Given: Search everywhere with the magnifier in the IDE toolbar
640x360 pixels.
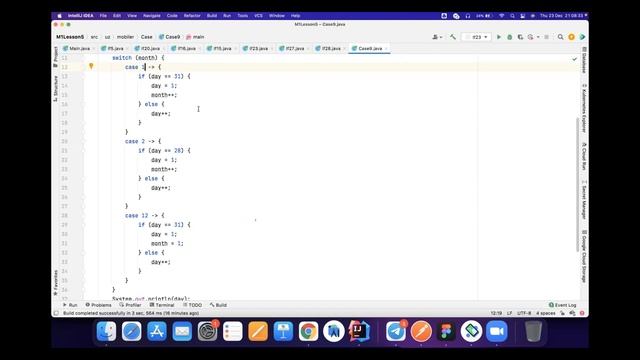Looking at the screenshot, I should (x=560, y=37).
